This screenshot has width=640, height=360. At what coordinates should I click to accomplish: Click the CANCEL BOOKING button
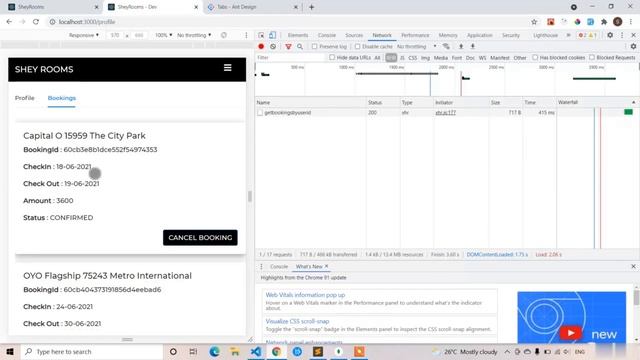click(200, 238)
